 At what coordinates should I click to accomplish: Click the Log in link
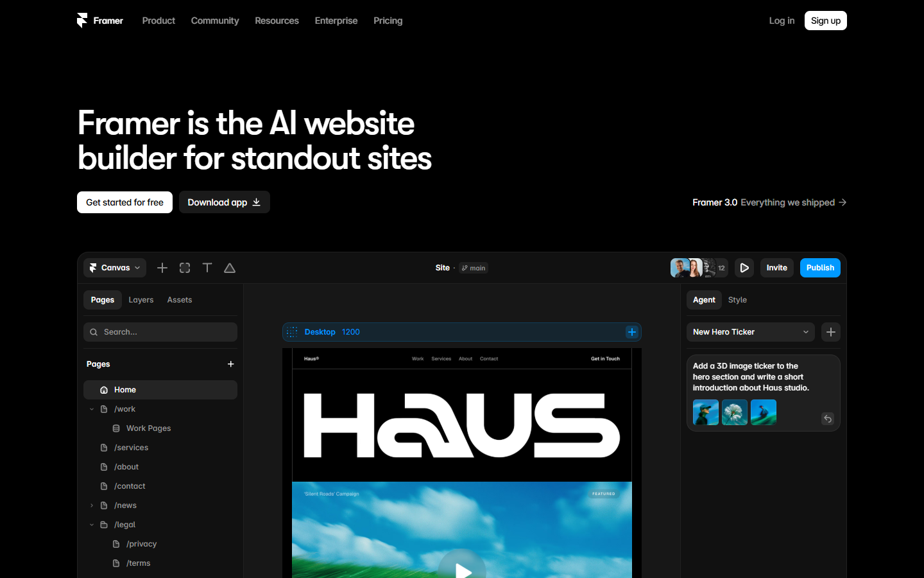click(x=782, y=21)
